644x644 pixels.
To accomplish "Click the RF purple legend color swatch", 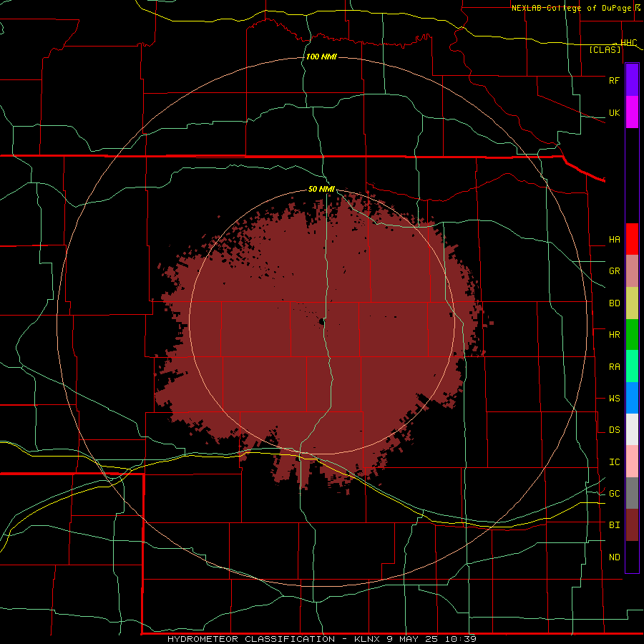I will pyautogui.click(x=632, y=80).
